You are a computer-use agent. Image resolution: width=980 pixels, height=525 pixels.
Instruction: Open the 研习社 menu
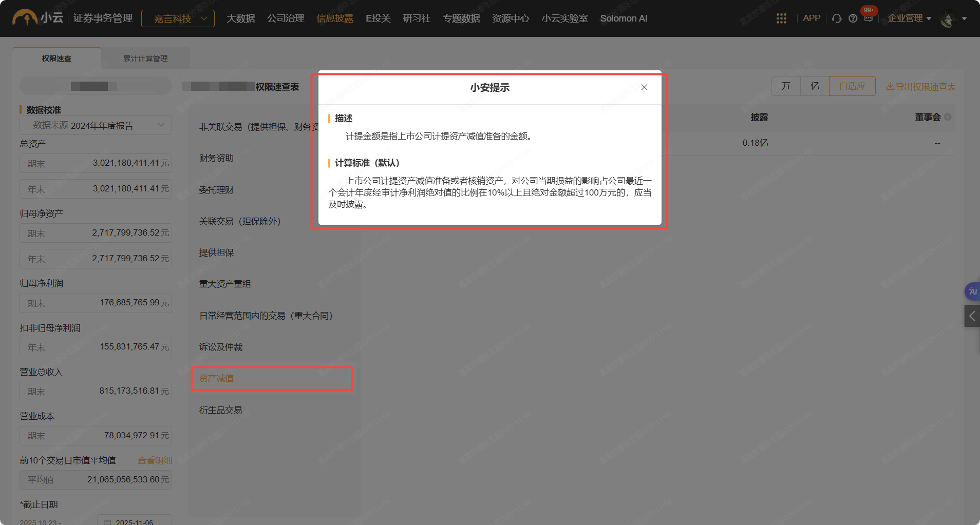(x=417, y=18)
